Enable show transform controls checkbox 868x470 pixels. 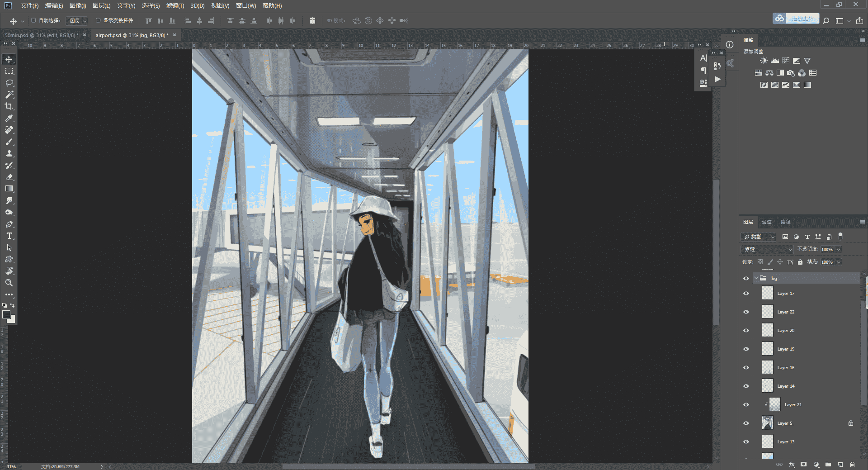(x=98, y=20)
